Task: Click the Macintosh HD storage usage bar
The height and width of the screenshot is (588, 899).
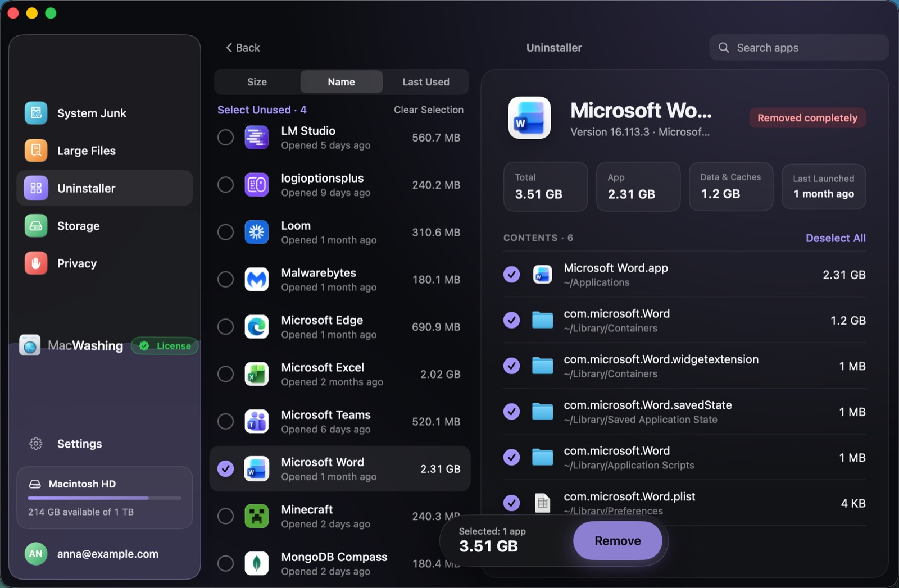Action: coord(105,498)
